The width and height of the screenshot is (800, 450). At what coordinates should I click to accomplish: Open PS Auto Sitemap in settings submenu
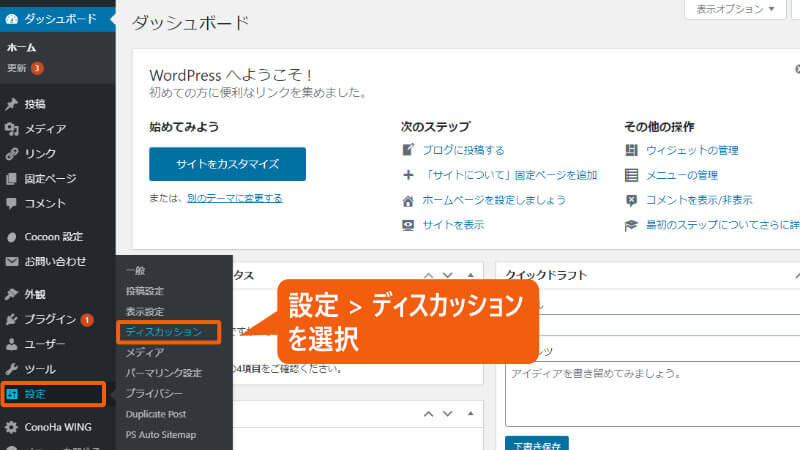161,435
